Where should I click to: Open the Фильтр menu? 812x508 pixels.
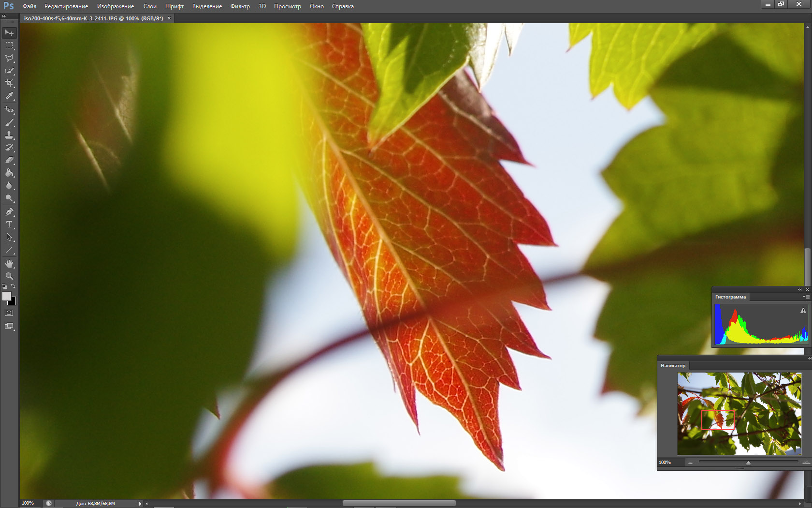240,6
